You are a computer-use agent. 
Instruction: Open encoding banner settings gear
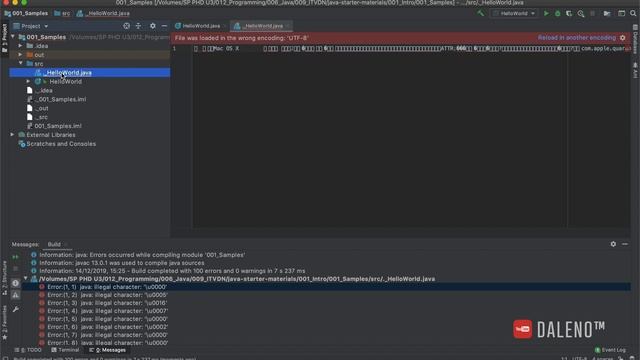pos(623,38)
